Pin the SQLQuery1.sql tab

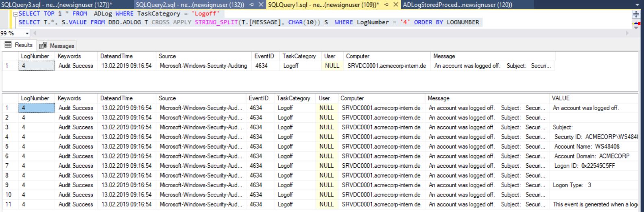(x=386, y=5)
